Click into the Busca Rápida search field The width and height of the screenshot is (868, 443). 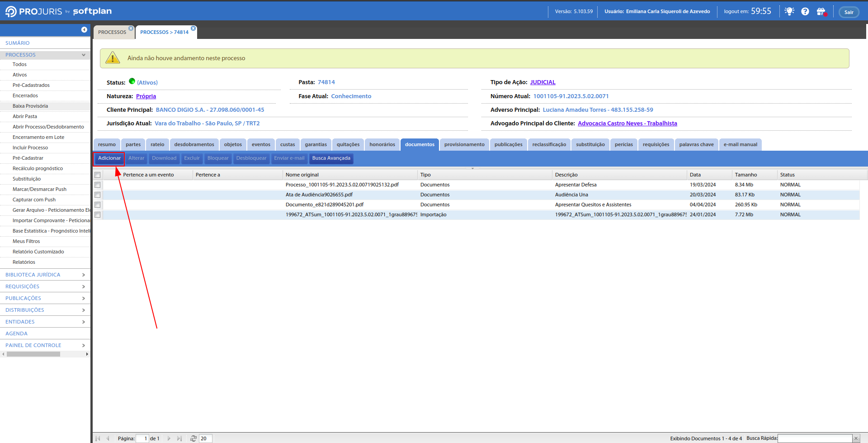click(x=815, y=438)
